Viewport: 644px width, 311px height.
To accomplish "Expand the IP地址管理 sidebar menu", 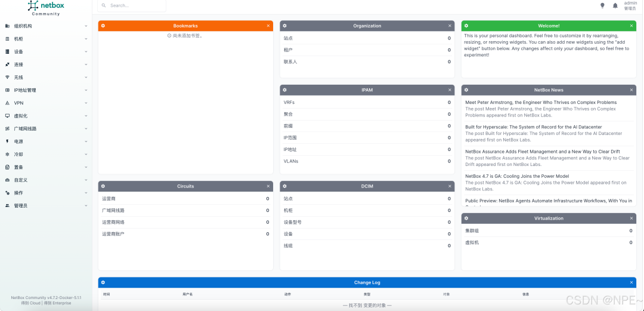I will (46, 90).
